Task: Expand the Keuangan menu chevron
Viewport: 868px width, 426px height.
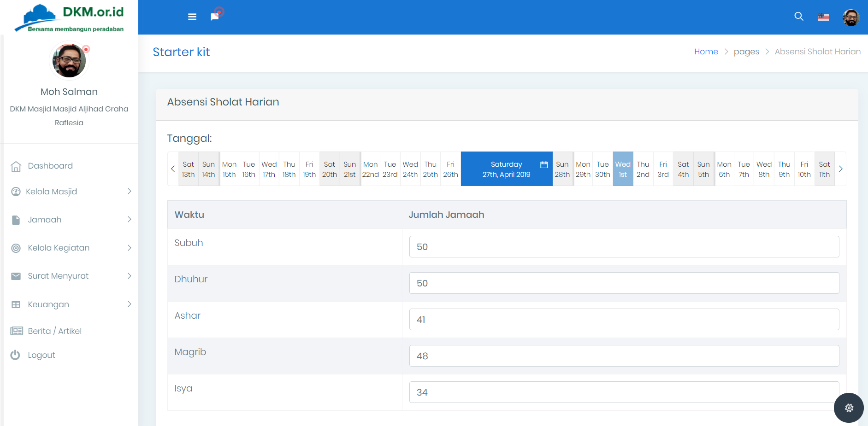Action: (130, 304)
